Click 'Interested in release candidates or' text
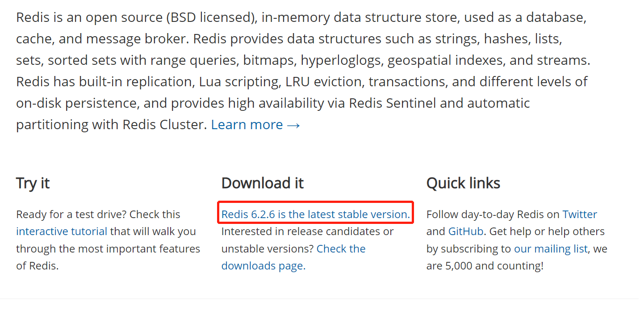The height and width of the screenshot is (320, 644). (308, 232)
